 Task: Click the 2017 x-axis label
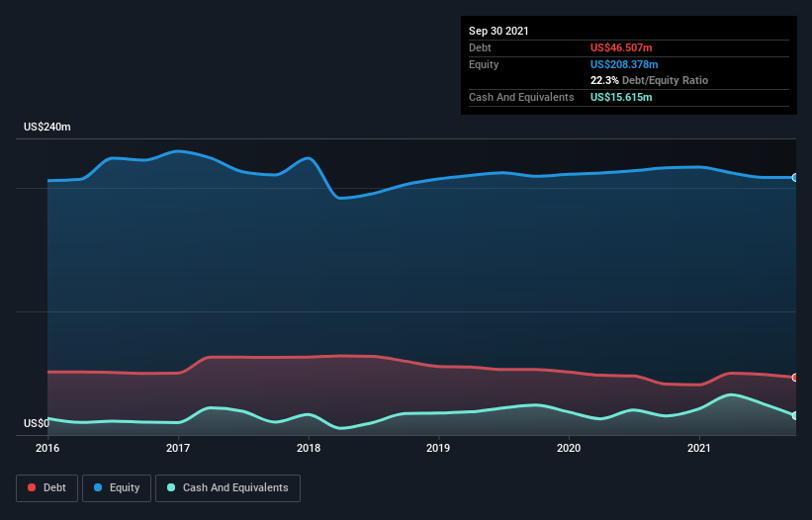(x=178, y=448)
